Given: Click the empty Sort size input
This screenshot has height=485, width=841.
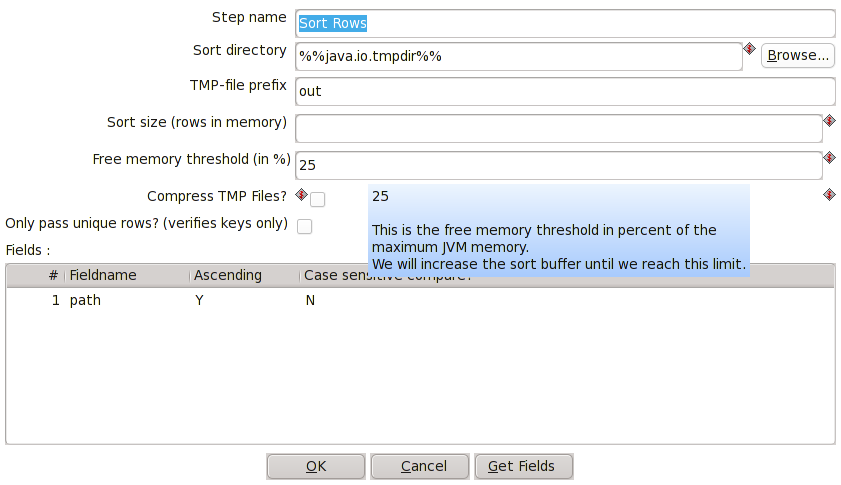Looking at the screenshot, I should coord(559,128).
